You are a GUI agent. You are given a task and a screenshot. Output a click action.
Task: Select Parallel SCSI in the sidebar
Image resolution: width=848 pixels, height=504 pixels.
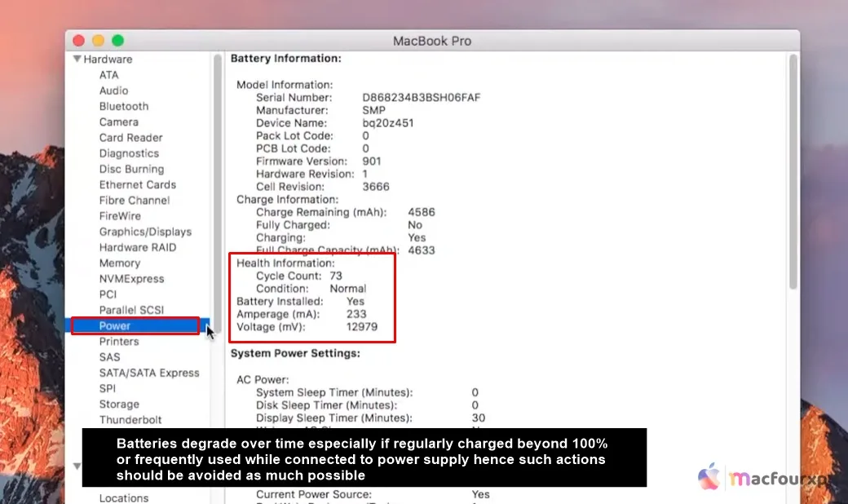[131, 311]
